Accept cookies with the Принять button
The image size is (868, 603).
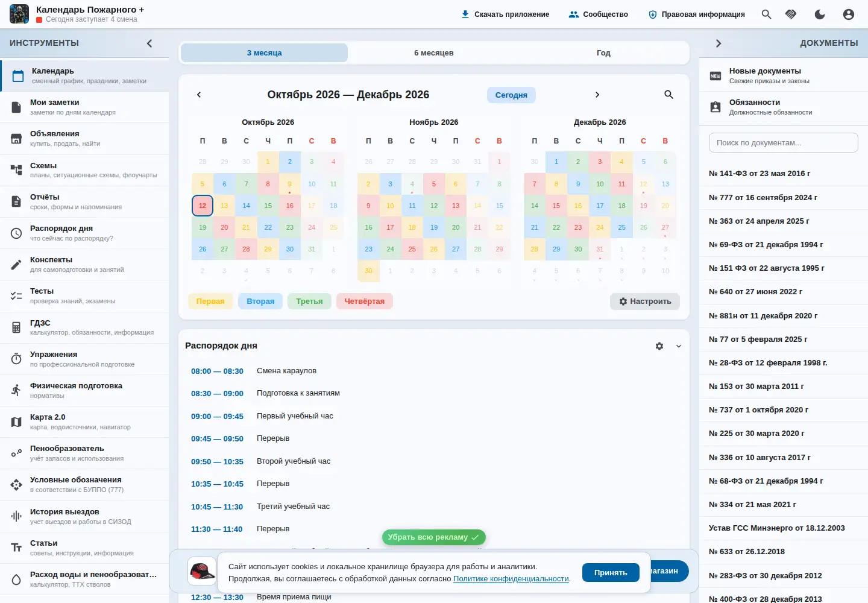pos(611,573)
